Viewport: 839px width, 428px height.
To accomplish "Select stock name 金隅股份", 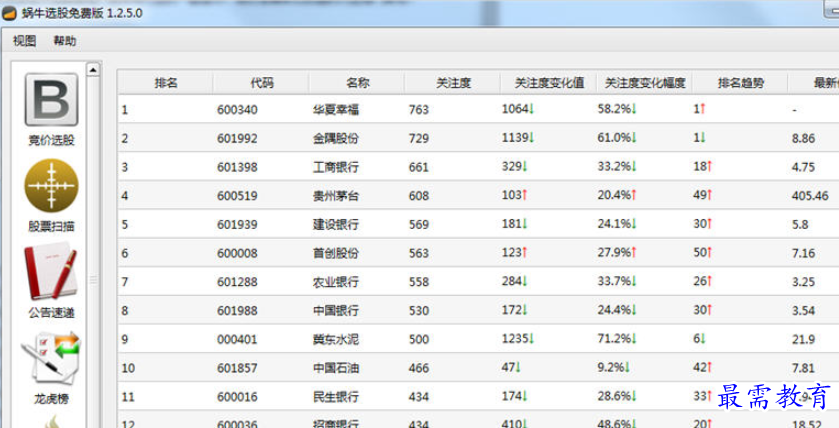I will coord(336,139).
